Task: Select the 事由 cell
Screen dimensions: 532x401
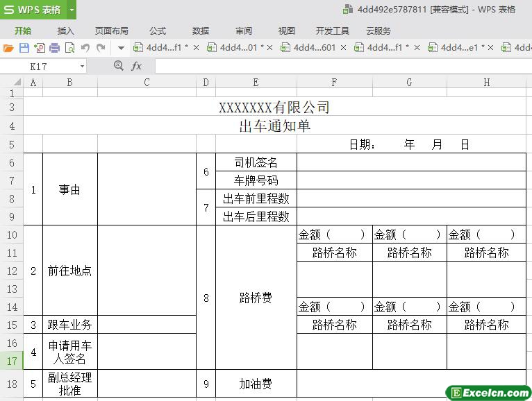Action: [x=70, y=189]
